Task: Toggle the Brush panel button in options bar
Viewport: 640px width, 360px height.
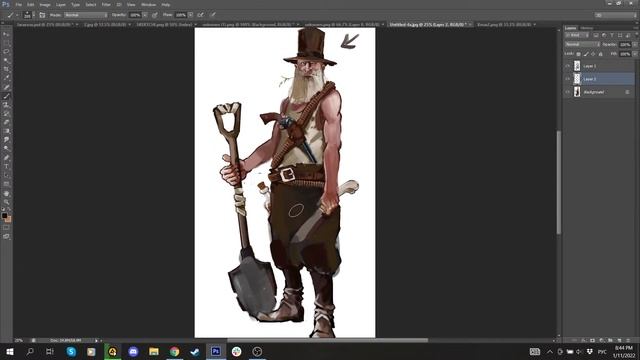Action: pos(42,15)
